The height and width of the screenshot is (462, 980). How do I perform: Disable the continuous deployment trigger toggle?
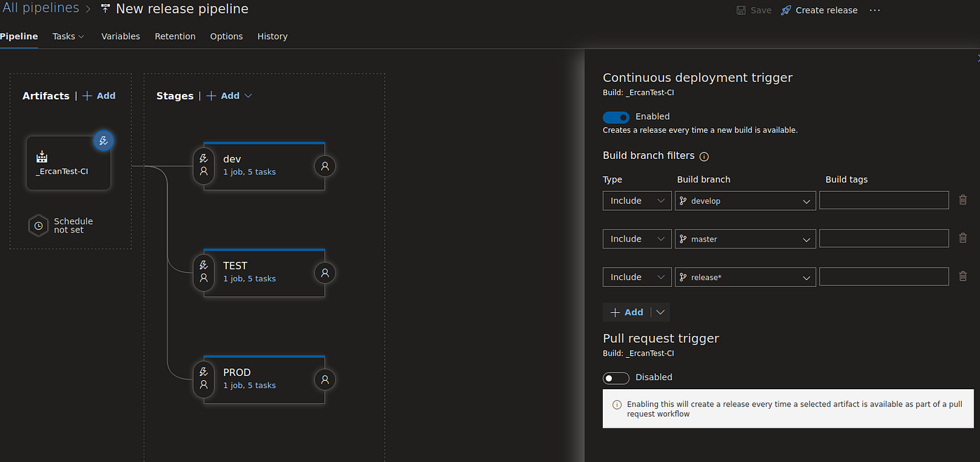(x=616, y=117)
